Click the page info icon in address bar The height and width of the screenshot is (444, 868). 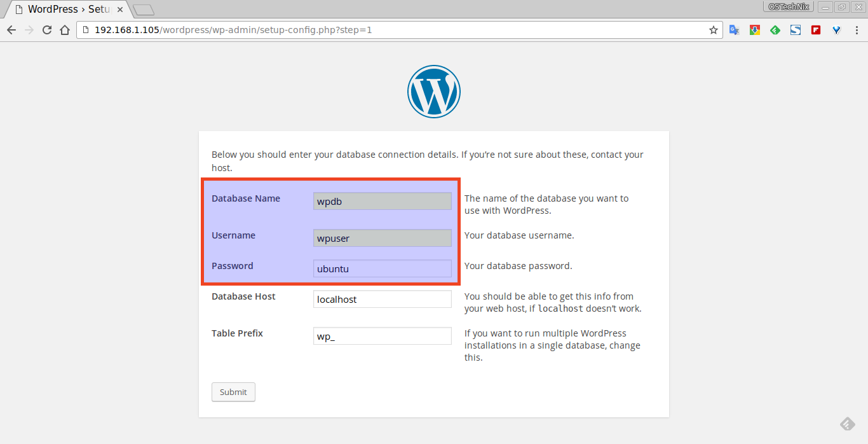click(86, 30)
